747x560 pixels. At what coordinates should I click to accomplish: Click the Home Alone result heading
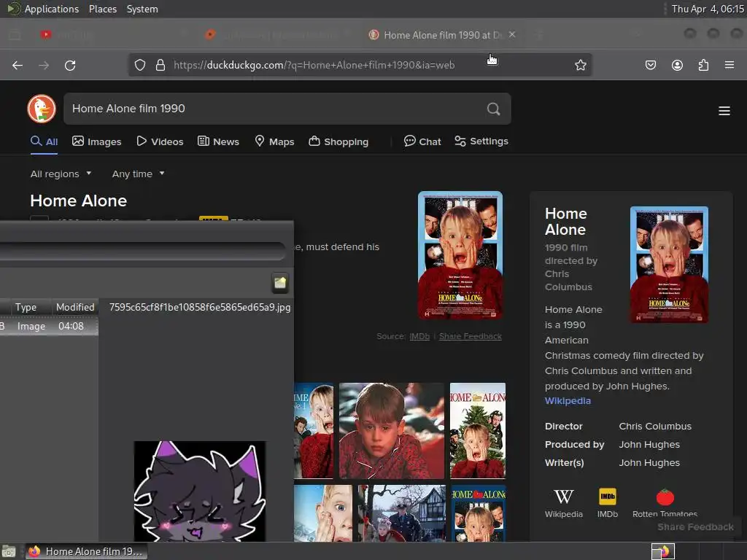79,201
